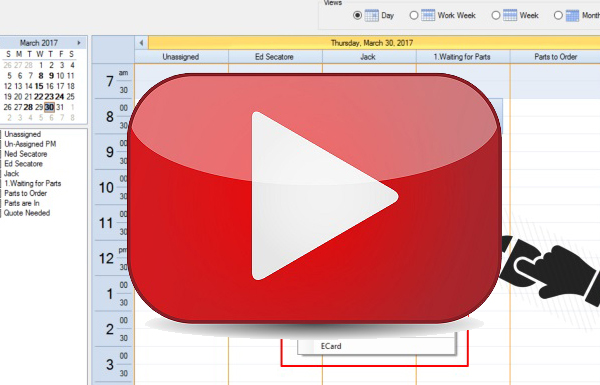The width and height of the screenshot is (600, 385).
Task: Pick March 28 in the mini calendar
Action: (28, 107)
